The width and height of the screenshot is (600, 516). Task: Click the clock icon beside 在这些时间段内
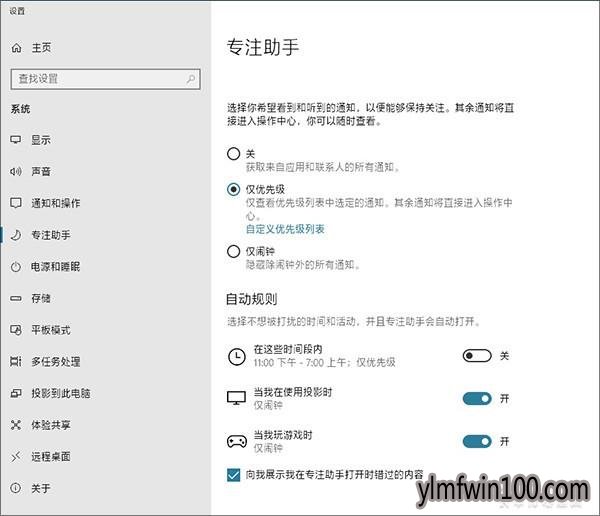(237, 357)
